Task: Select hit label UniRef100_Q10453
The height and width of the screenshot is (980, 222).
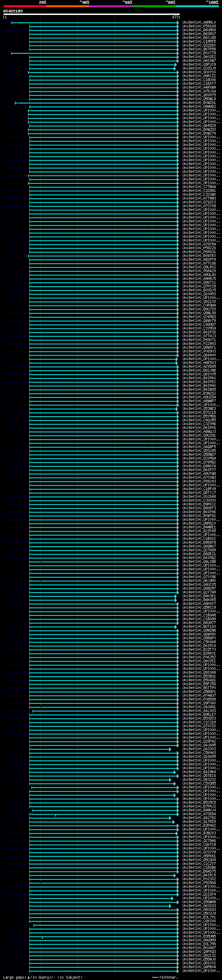Action: click(x=199, y=294)
